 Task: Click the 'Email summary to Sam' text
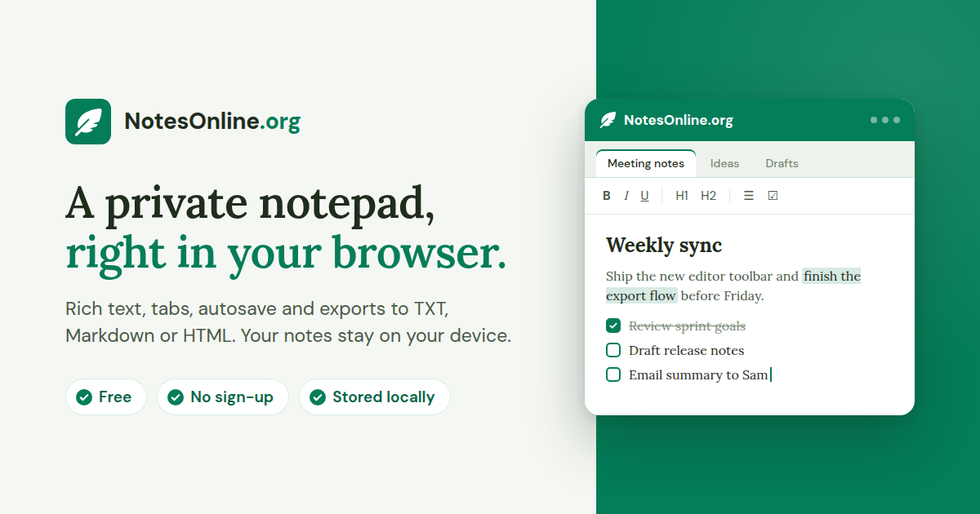pos(698,375)
